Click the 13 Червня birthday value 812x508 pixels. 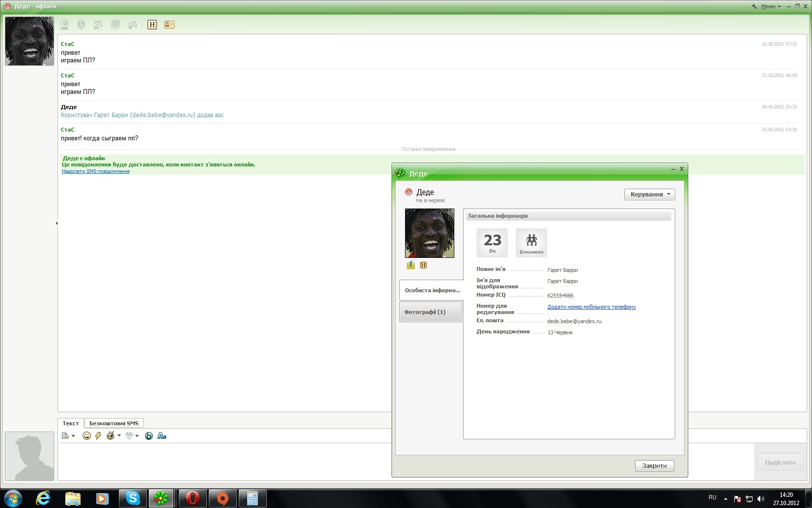tap(560, 332)
